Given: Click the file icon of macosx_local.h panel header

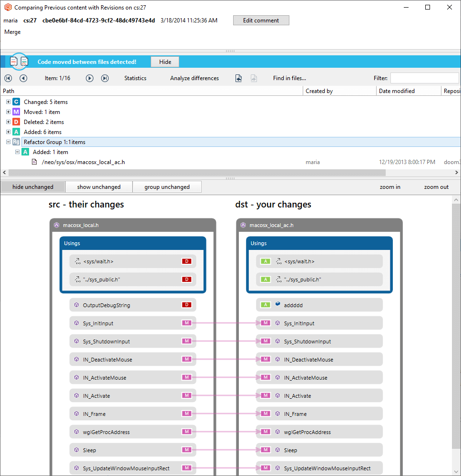Looking at the screenshot, I should point(56,225).
